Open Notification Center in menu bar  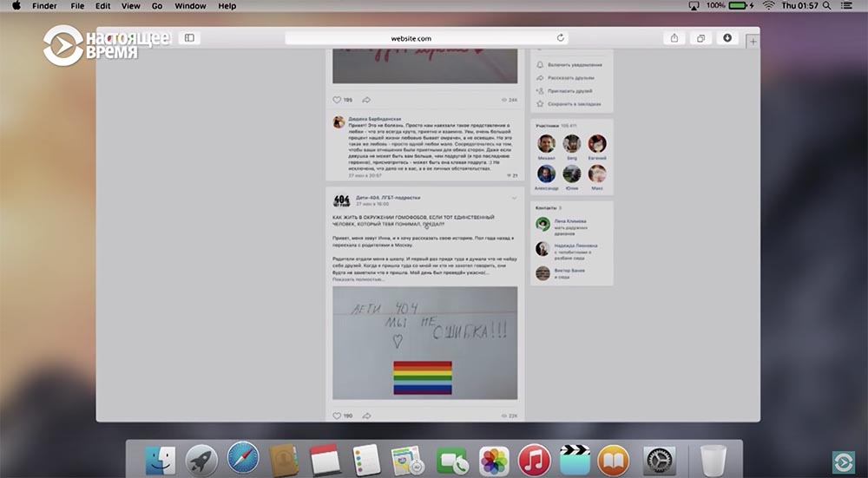coord(846,5)
